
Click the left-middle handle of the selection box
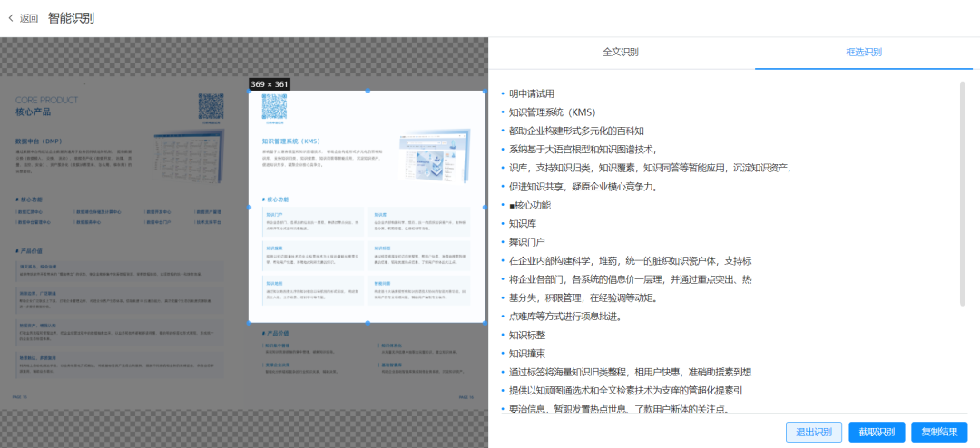coord(250,208)
